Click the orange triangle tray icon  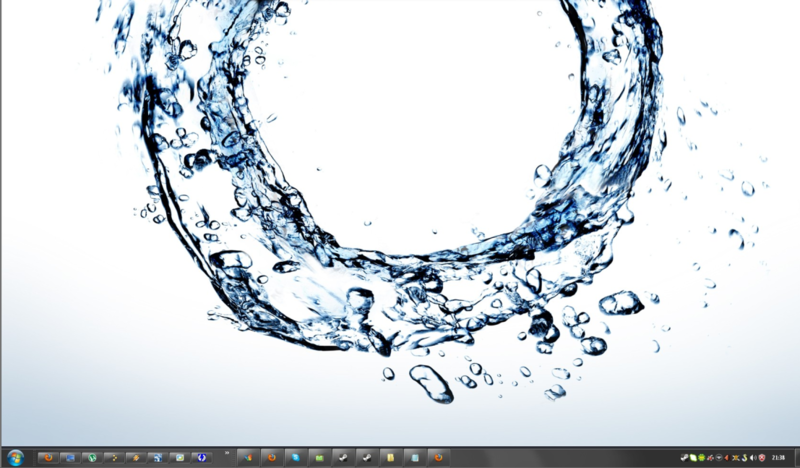click(726, 457)
